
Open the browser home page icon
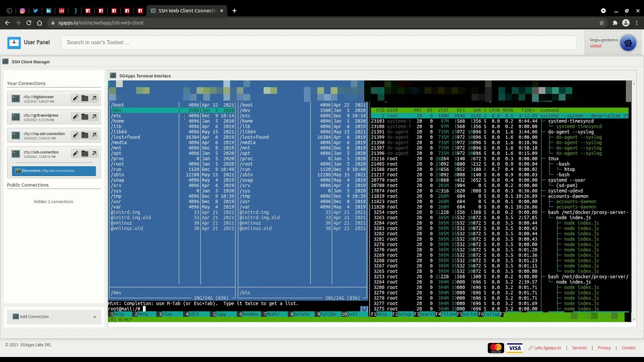click(39, 23)
